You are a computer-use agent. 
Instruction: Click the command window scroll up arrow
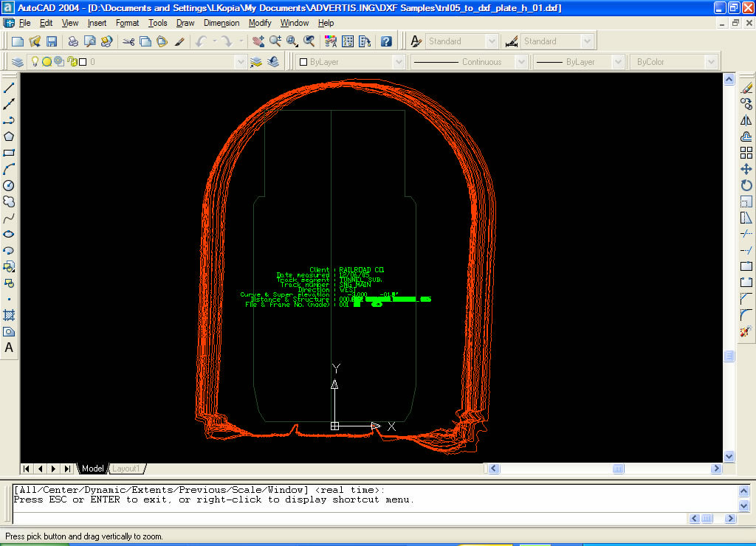pyautogui.click(x=743, y=491)
